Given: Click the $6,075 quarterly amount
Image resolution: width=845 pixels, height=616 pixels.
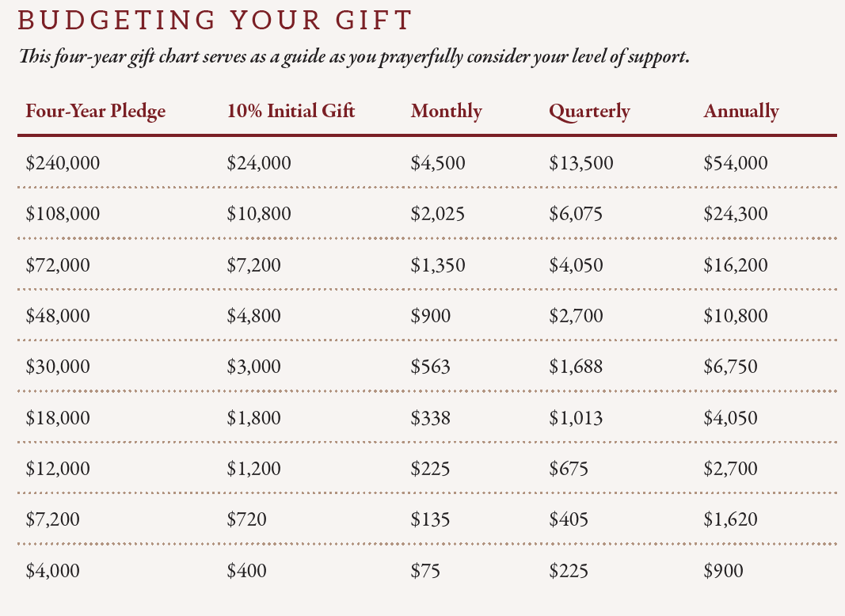Looking at the screenshot, I should [x=576, y=214].
